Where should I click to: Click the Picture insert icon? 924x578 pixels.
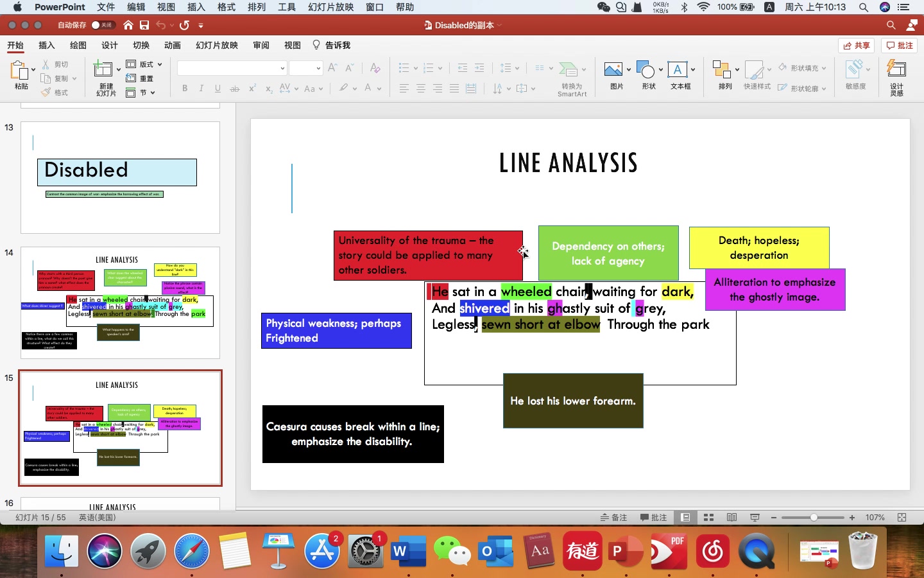[613, 69]
